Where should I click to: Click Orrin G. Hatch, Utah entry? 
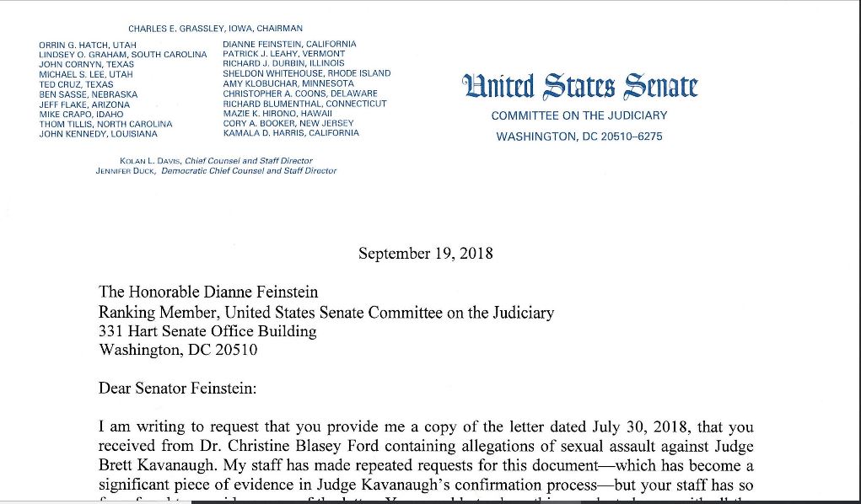[x=88, y=44]
